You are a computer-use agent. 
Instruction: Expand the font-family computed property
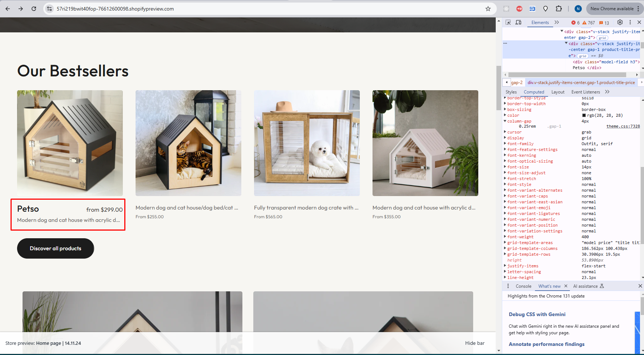(505, 144)
